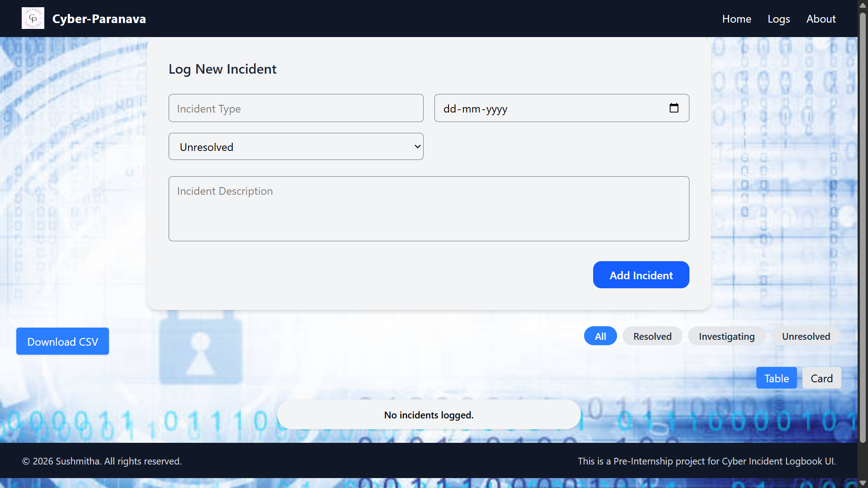The image size is (868, 488).
Task: Focus the Incident Type field
Action: click(296, 108)
